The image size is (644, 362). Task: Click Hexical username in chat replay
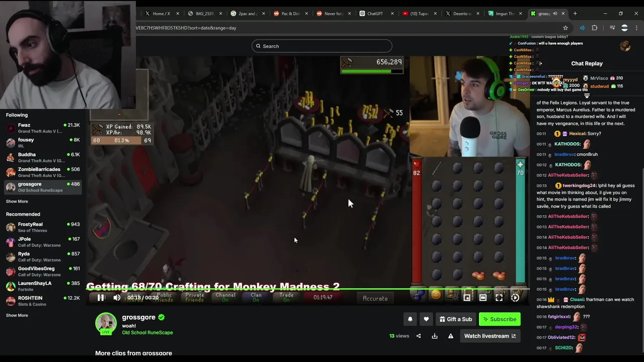tap(577, 134)
